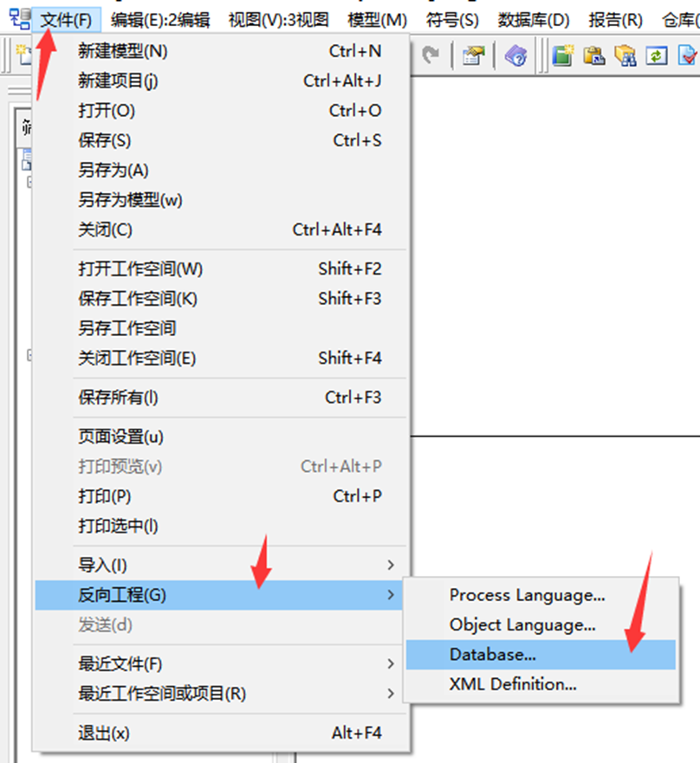Click the PowerDesigner app icon beside File menu
Screen dimensions: 700x763
(19, 19)
